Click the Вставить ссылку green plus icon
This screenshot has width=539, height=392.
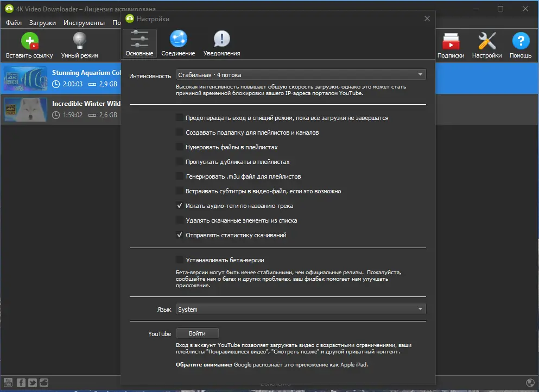pos(29,41)
